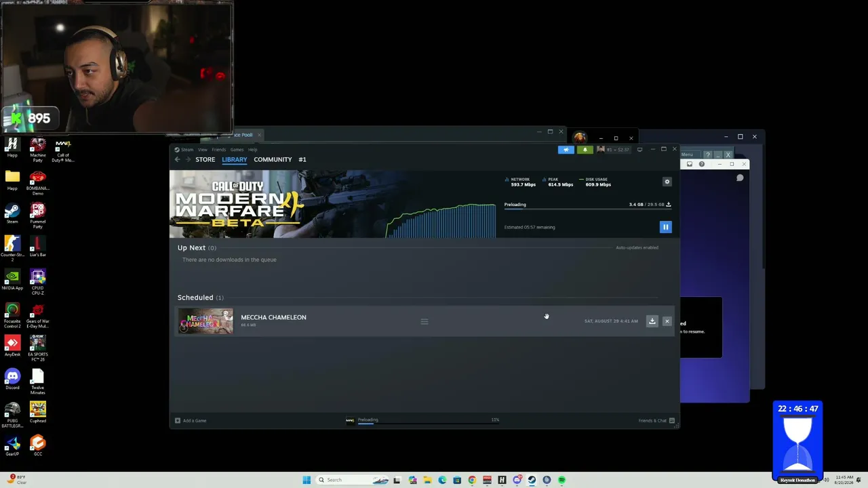
Task: Open Google Chrome from the taskbar
Action: (472, 480)
